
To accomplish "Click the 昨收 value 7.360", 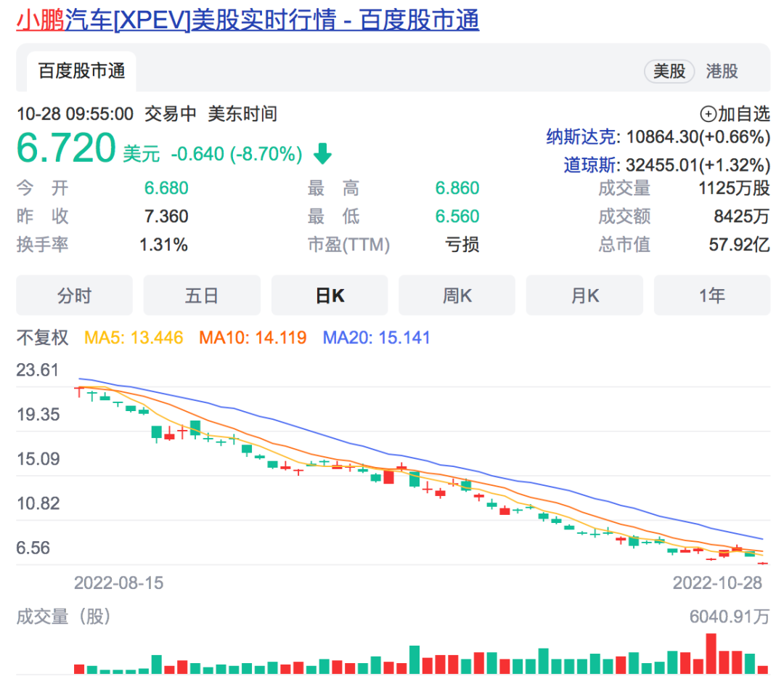I will click(x=166, y=216).
